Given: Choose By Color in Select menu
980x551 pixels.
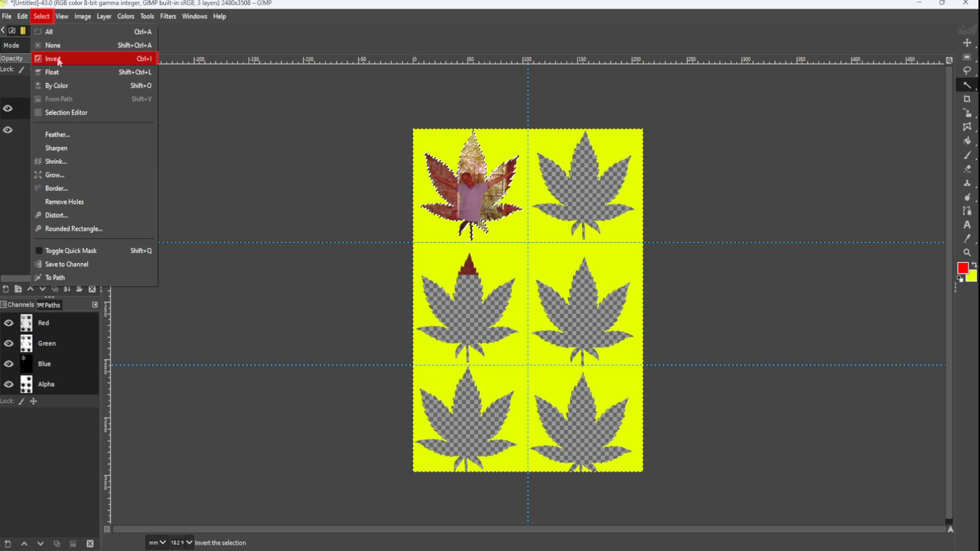Looking at the screenshot, I should coord(94,86).
